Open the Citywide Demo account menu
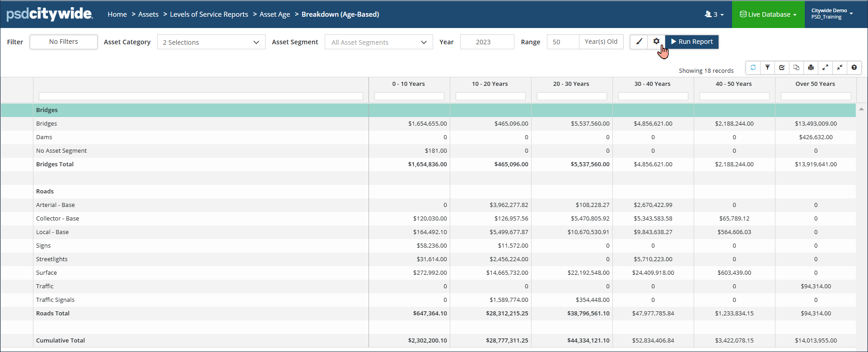Viewport: 868px width, 352px height. point(832,14)
